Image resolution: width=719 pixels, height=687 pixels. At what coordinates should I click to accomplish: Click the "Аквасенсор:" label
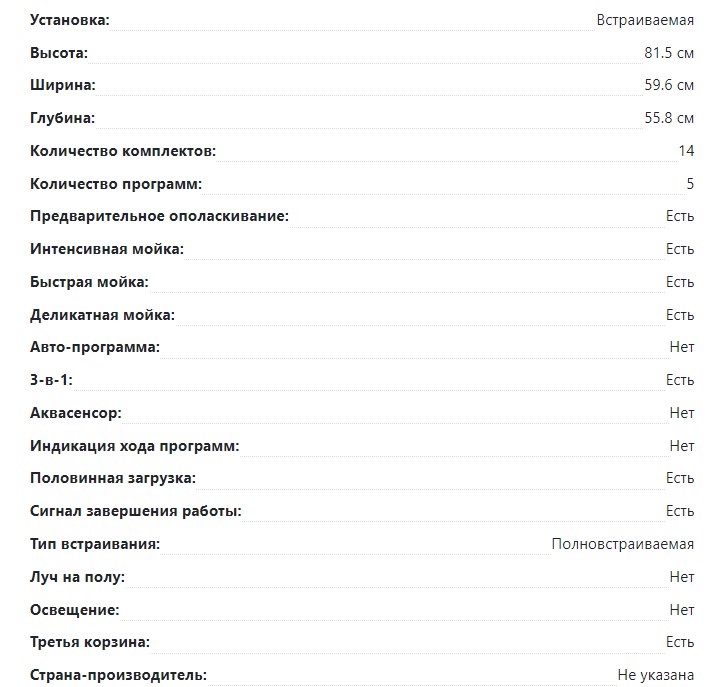pos(76,413)
